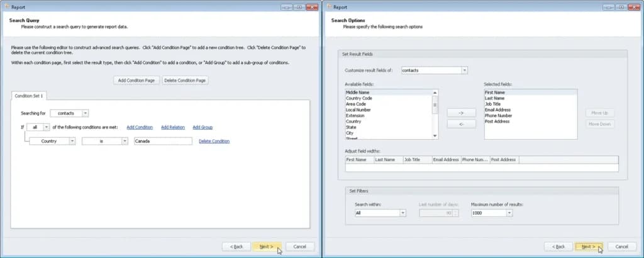Click the Add Condition Page button

click(136, 81)
